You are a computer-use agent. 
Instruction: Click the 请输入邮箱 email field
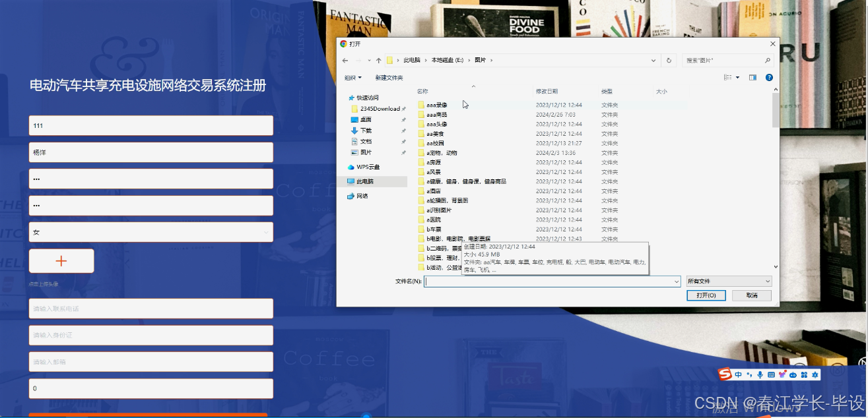pyautogui.click(x=151, y=361)
